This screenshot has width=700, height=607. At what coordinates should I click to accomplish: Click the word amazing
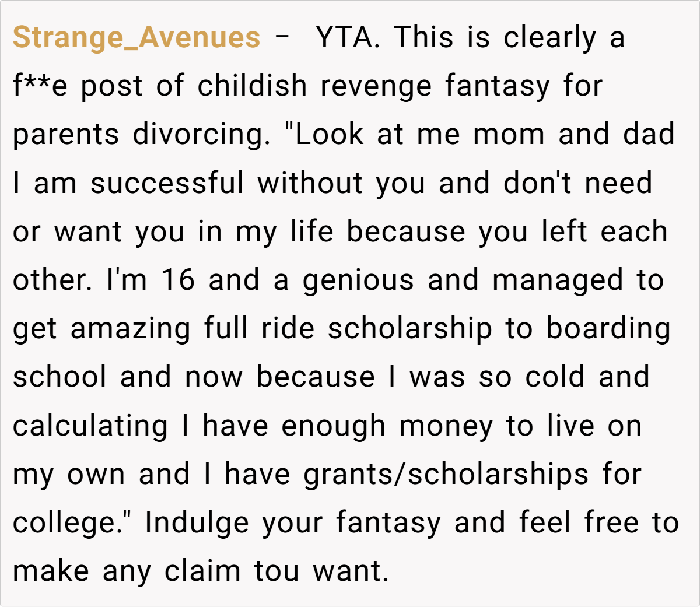(131, 328)
